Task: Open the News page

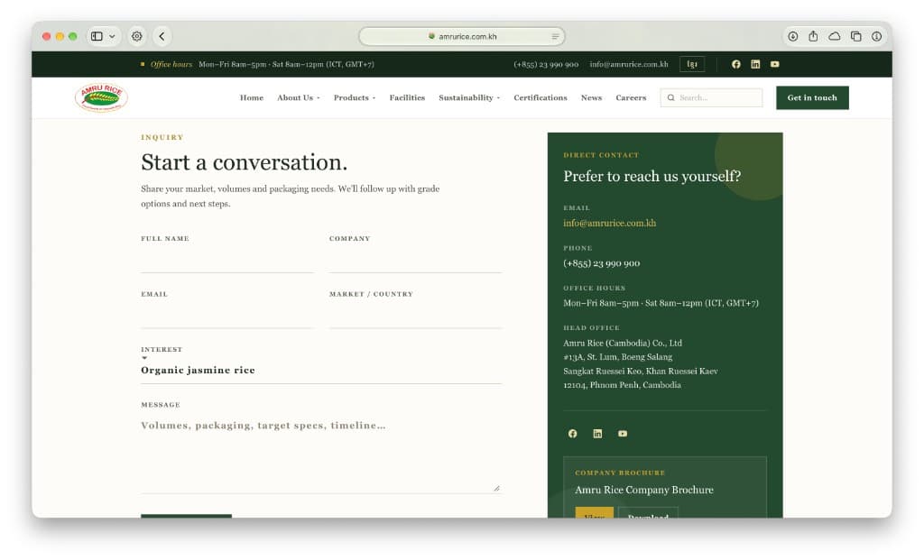Action: click(591, 97)
